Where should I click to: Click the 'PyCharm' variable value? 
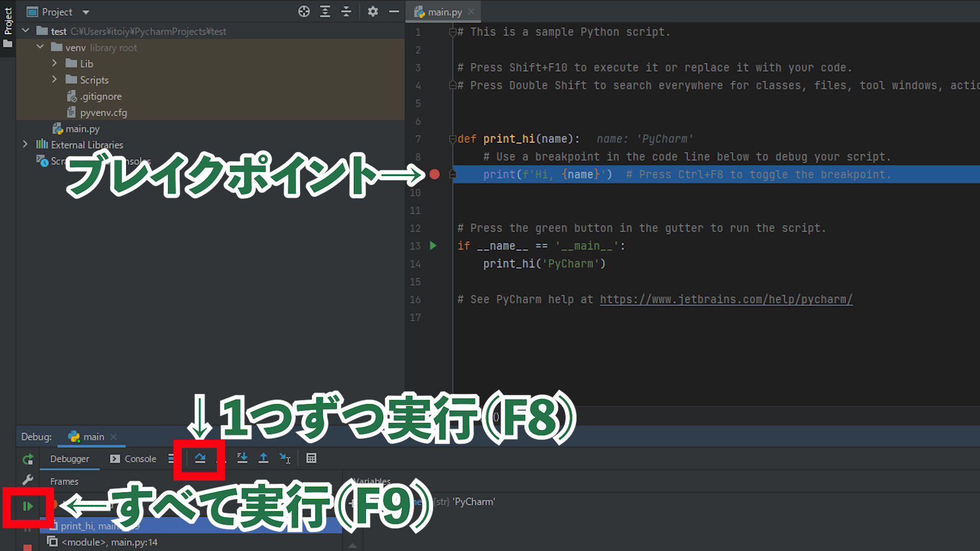click(474, 502)
